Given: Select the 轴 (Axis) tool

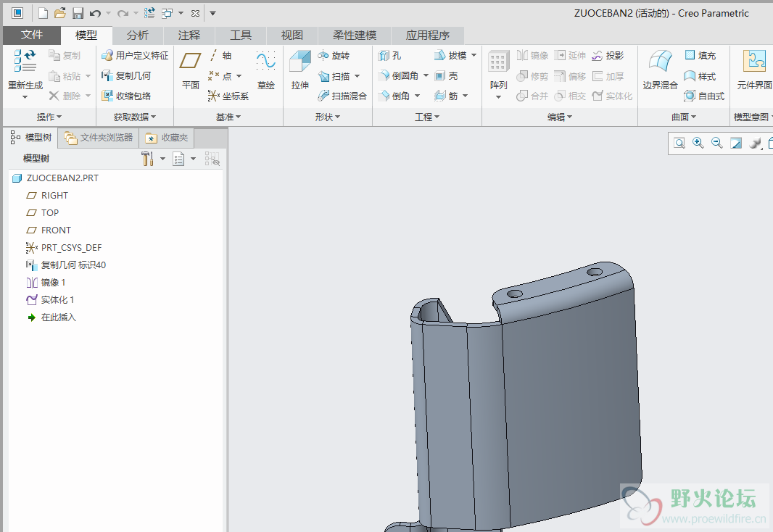Looking at the screenshot, I should pos(220,55).
